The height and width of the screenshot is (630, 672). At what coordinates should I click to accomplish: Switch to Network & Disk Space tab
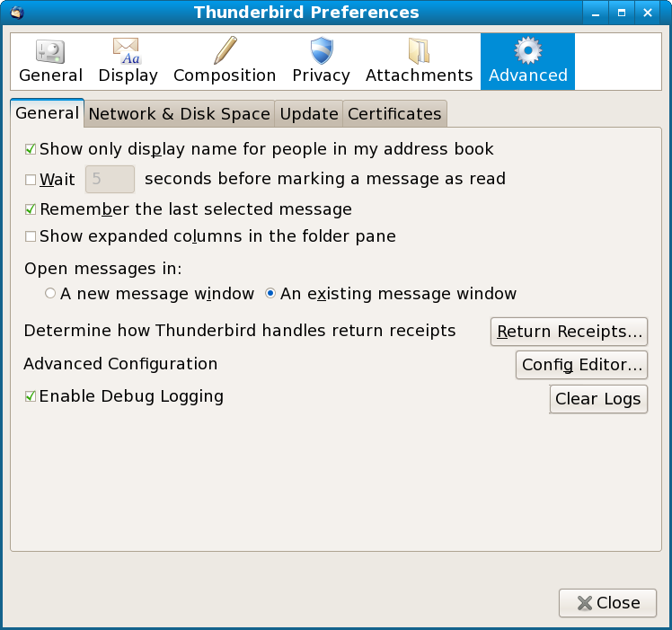[x=179, y=114]
